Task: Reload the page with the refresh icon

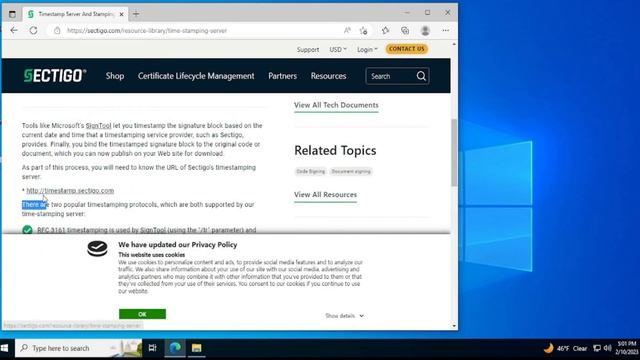Action: [33, 30]
